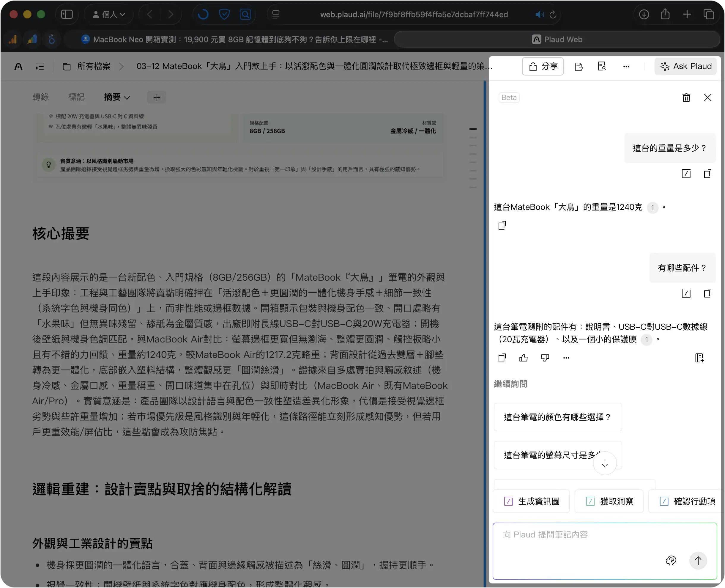The image size is (725, 588).
Task: Save accessories answer as note
Action: [699, 358]
